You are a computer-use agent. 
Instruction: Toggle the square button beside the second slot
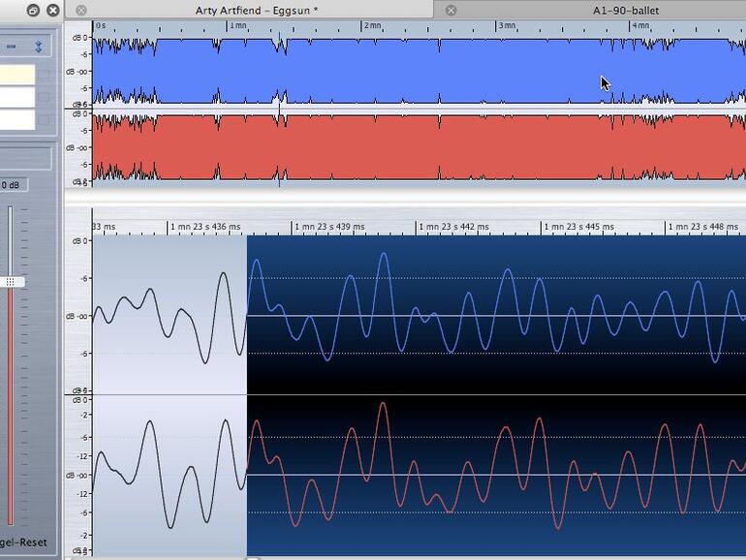[x=45, y=97]
